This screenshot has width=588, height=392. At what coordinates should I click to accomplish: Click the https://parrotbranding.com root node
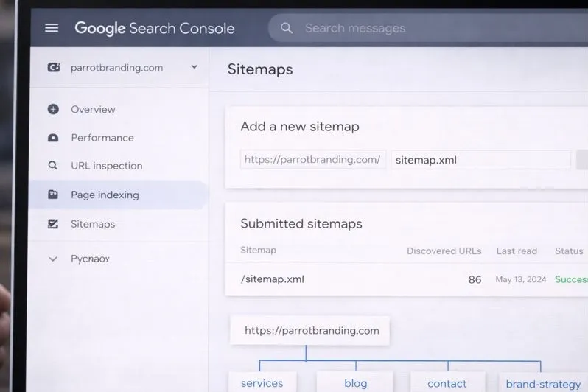(x=309, y=331)
